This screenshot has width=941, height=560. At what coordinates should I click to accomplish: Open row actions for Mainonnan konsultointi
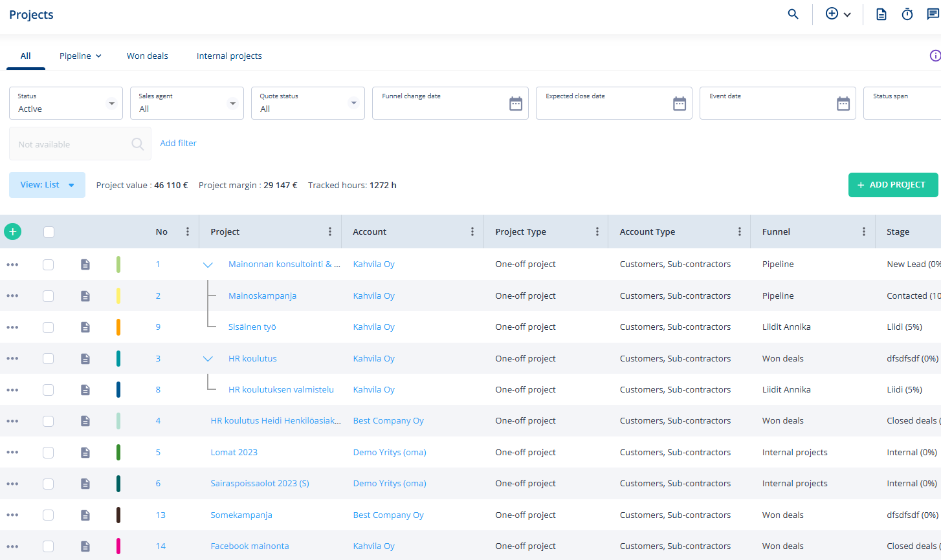[x=12, y=264]
